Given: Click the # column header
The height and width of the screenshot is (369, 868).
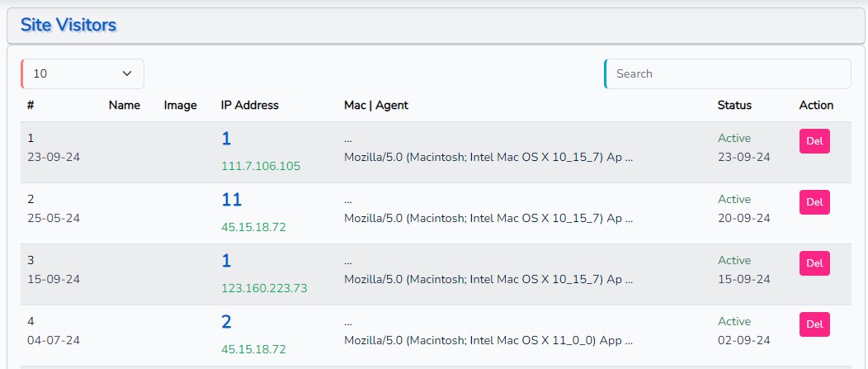Looking at the screenshot, I should [x=31, y=105].
